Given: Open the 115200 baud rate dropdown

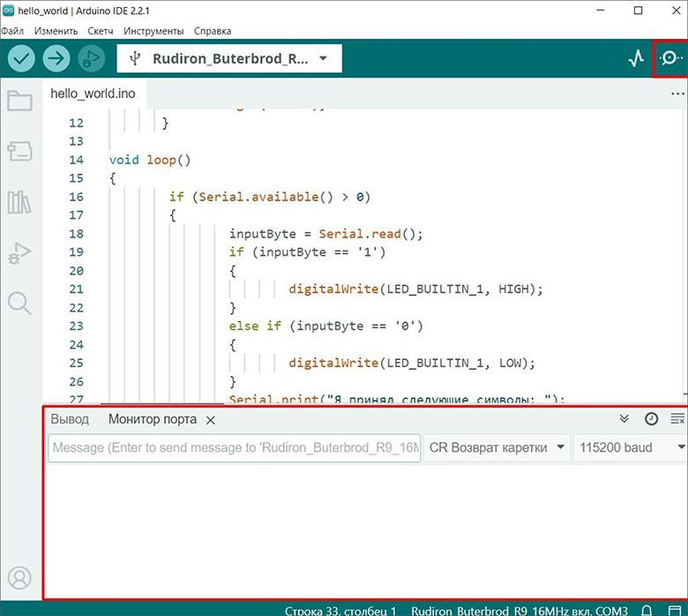Looking at the screenshot, I should point(630,447).
